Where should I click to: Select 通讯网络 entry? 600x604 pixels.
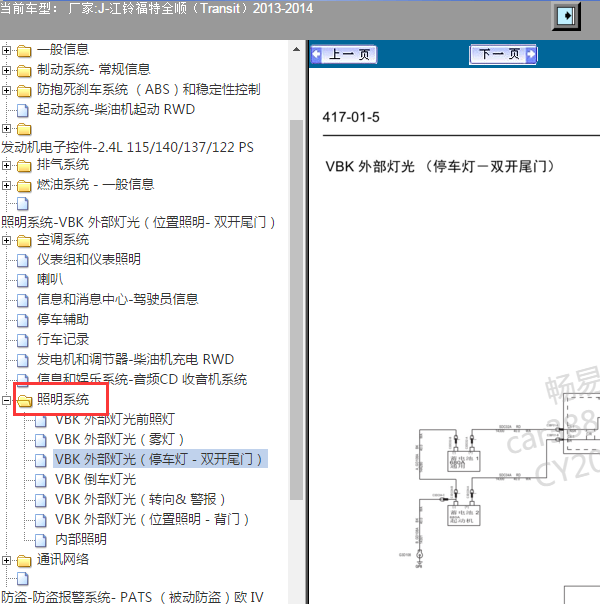point(63,560)
